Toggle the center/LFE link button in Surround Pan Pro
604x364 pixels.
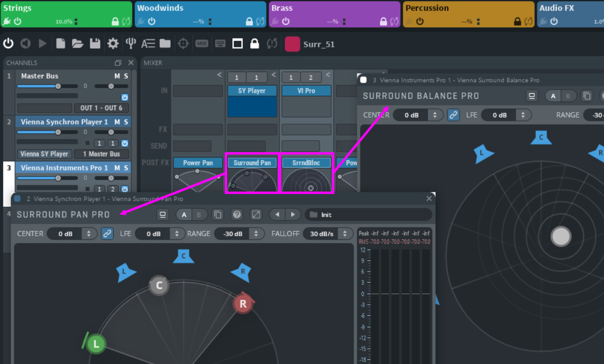pyautogui.click(x=107, y=233)
